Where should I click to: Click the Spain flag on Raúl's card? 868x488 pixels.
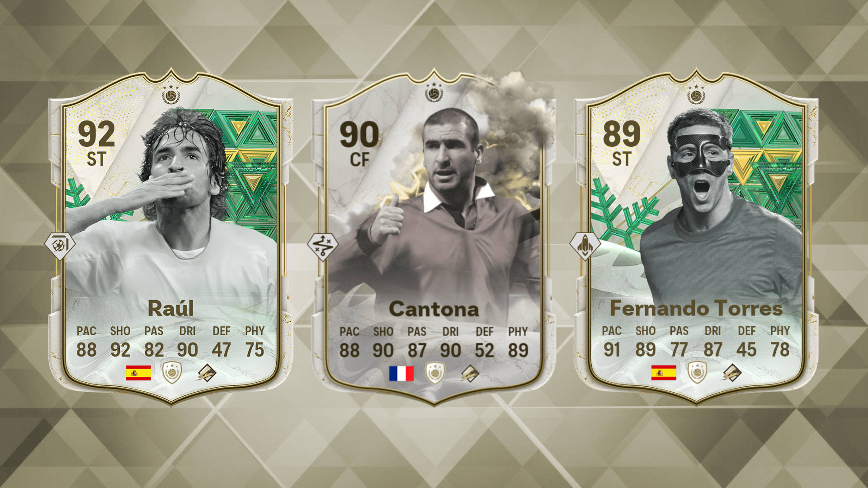click(138, 373)
